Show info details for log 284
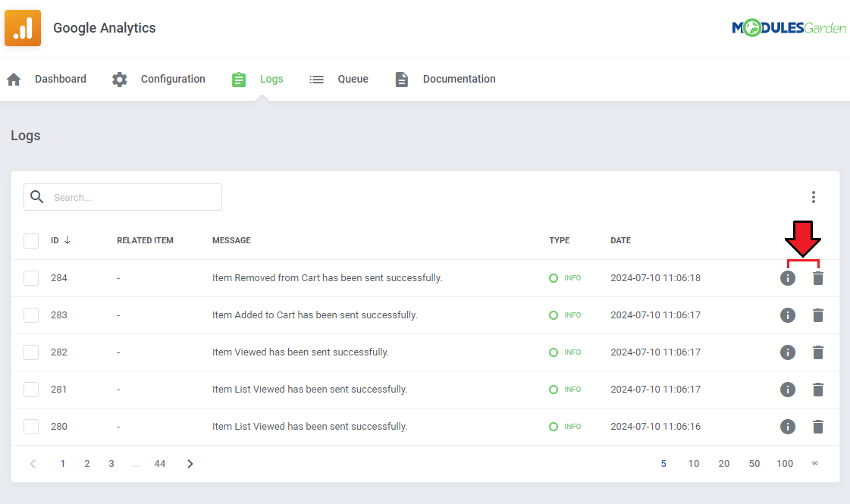 point(788,278)
